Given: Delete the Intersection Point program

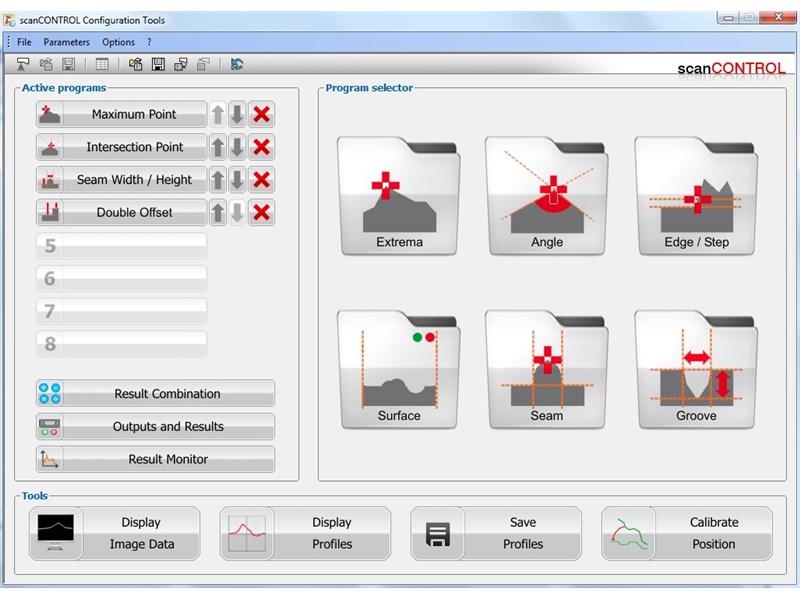Looking at the screenshot, I should click(x=262, y=147).
